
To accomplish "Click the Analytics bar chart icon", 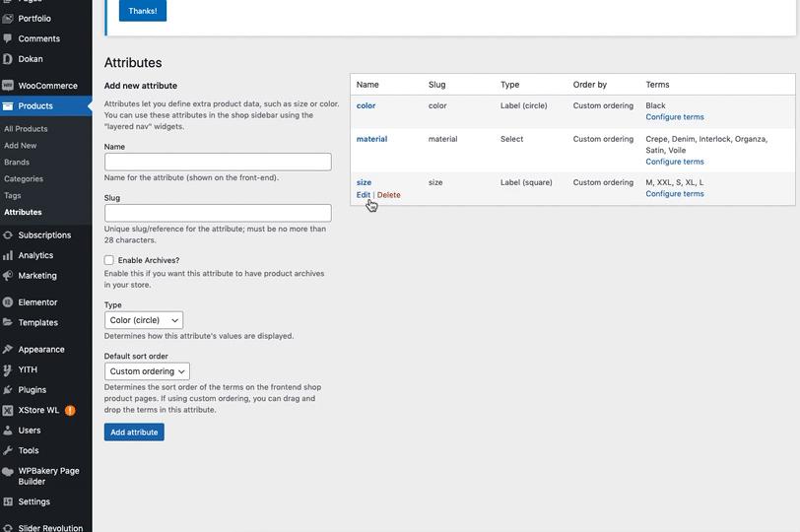I will point(8,255).
